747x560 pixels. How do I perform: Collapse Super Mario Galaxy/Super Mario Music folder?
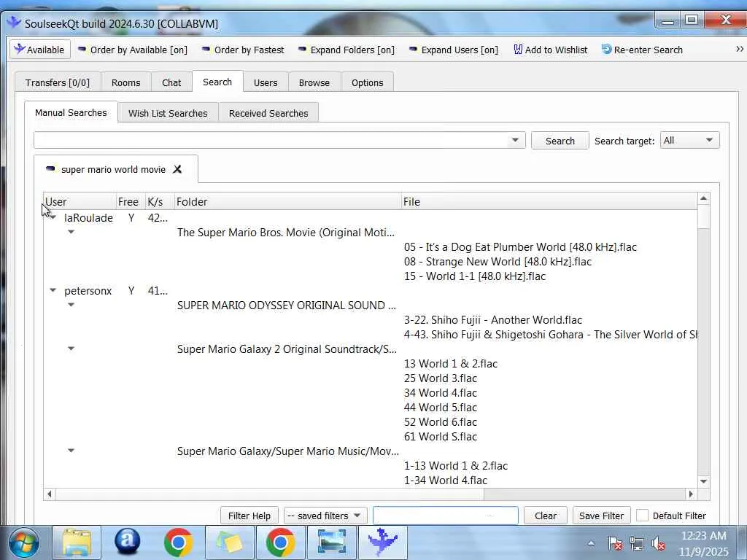pyautogui.click(x=71, y=451)
